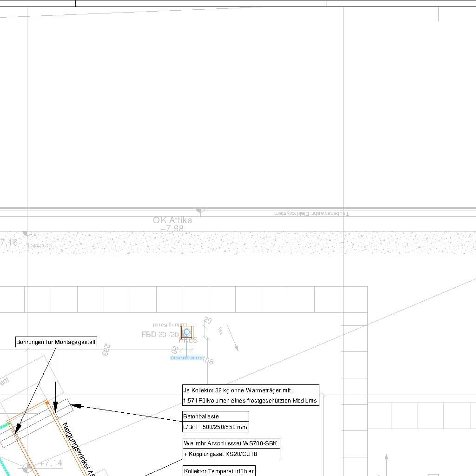
Task: Click the Wellrohr Anschlussset WS700-SBK label
Action: pos(231,443)
